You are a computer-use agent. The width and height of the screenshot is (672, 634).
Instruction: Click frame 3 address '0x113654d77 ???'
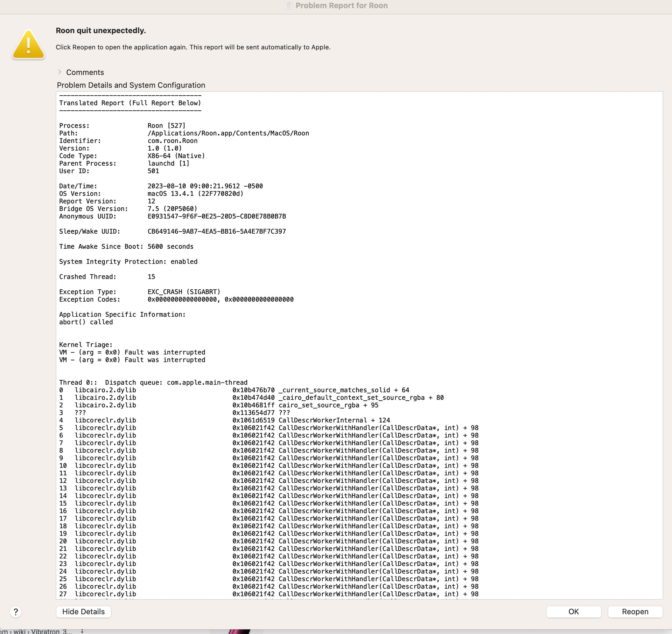tap(261, 412)
